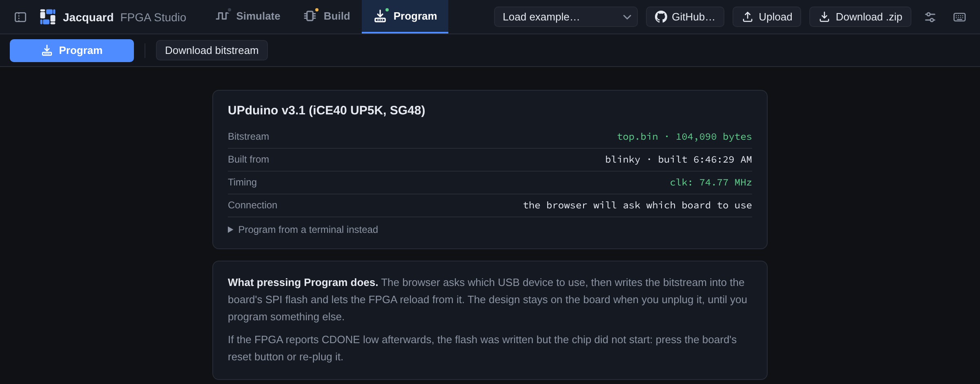The width and height of the screenshot is (980, 384).
Task: Toggle the sidebar panel icon
Action: 20,17
